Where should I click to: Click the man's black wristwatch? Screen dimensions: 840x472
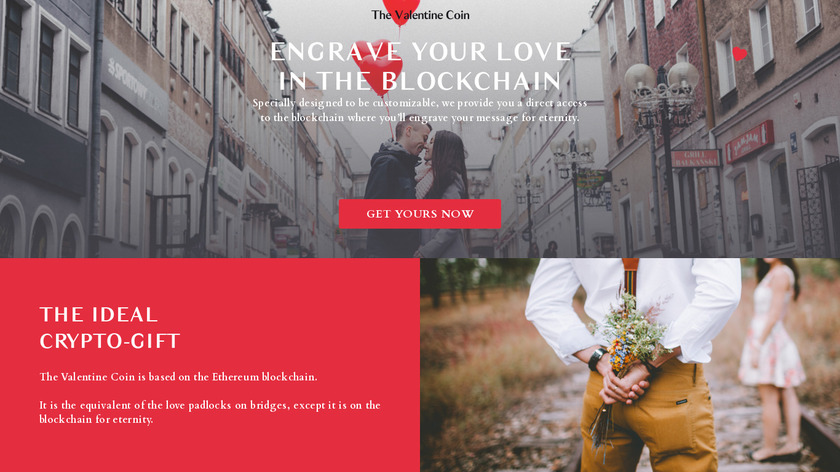click(x=597, y=359)
